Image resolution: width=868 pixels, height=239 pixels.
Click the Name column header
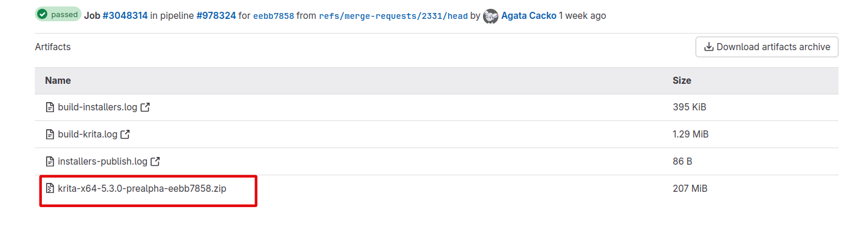pyautogui.click(x=58, y=80)
